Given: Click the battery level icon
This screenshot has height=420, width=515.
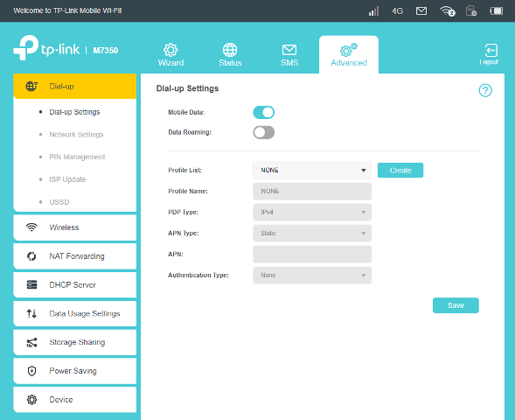Looking at the screenshot, I should pos(497,11).
